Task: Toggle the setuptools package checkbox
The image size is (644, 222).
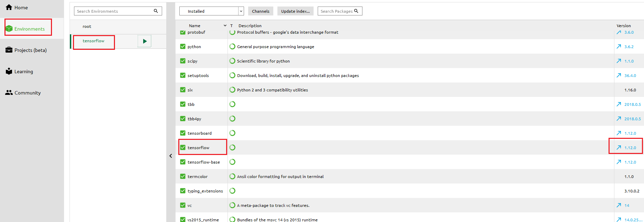Action: point(183,75)
